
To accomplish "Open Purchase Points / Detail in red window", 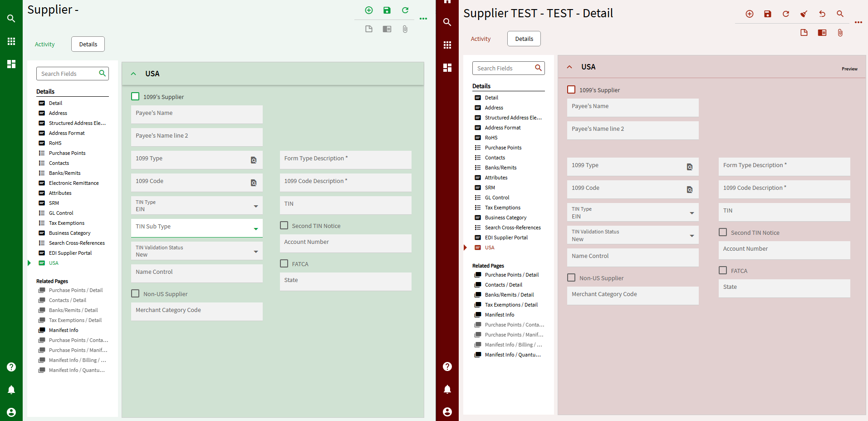I will click(512, 275).
